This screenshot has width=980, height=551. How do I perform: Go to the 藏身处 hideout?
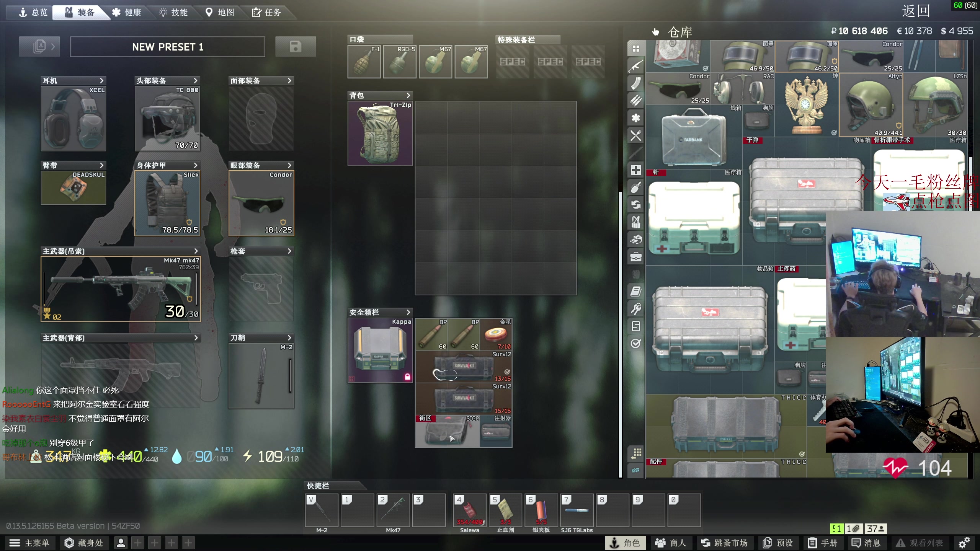point(84,543)
